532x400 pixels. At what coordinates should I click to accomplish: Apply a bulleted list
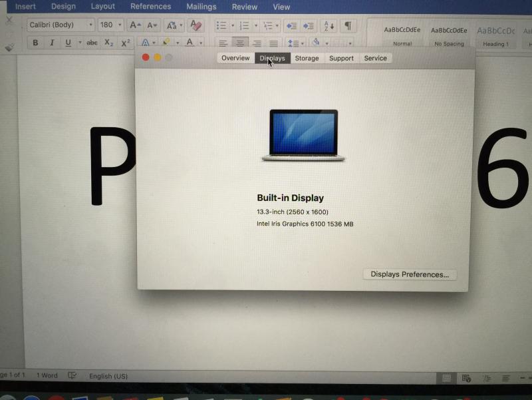(x=221, y=25)
